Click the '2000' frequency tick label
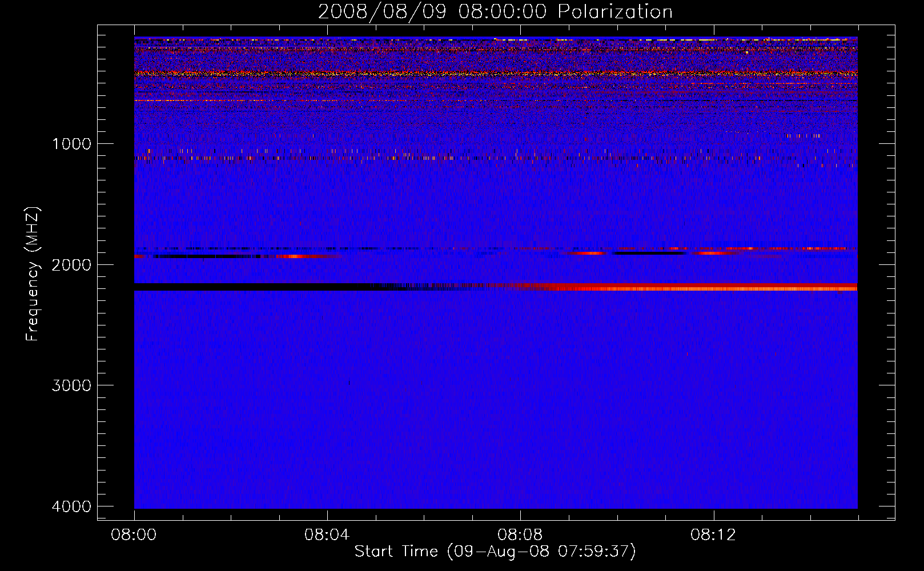Viewport: 924px width, 571px height. (71, 265)
